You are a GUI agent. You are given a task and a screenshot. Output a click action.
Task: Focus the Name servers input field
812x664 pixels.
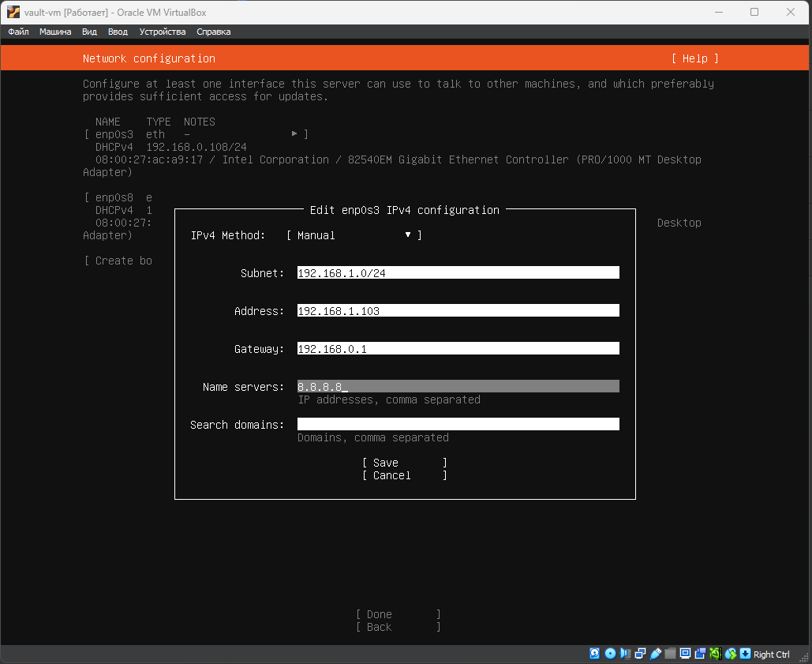point(458,386)
